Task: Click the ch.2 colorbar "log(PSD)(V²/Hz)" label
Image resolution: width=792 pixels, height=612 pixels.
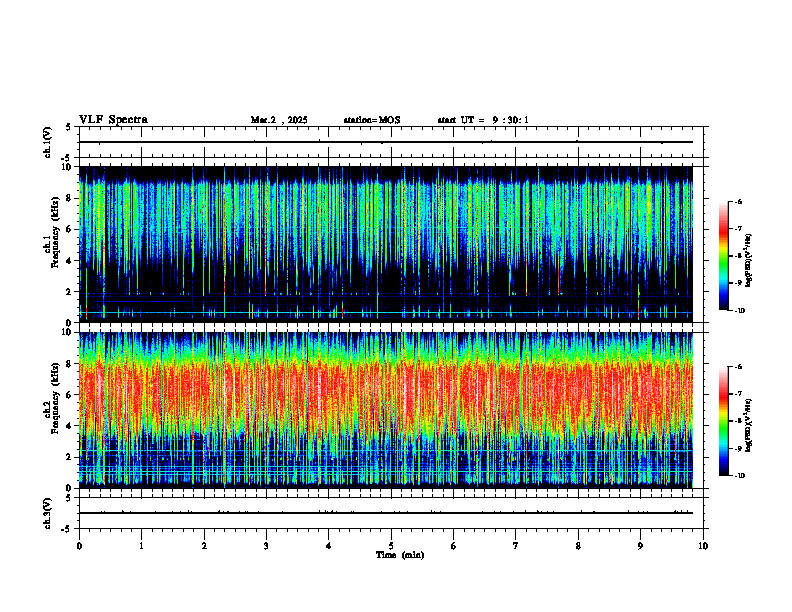Action: pyautogui.click(x=749, y=426)
